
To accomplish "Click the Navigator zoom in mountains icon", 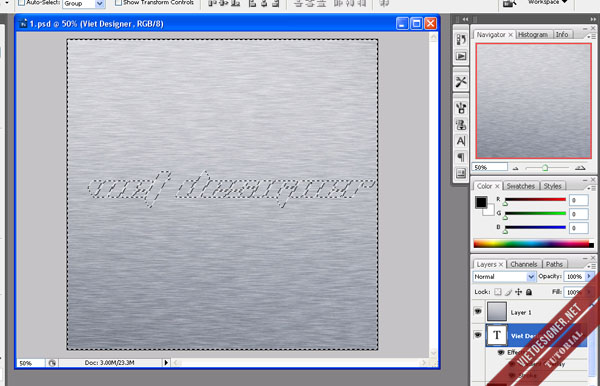I will coord(580,168).
